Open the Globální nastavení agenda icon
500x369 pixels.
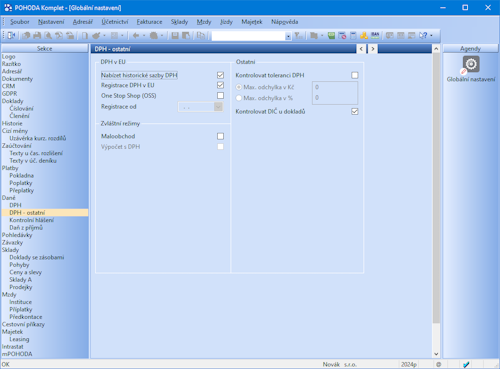[x=471, y=64]
